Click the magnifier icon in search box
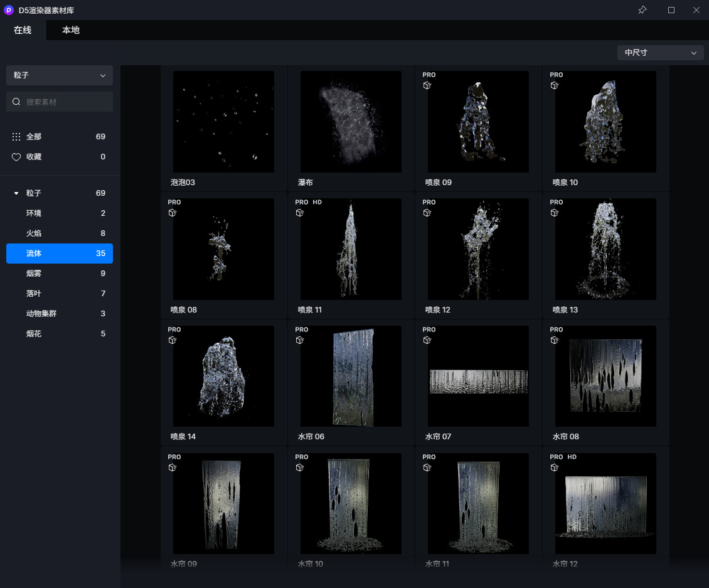Image resolution: width=709 pixels, height=588 pixels. click(x=17, y=102)
